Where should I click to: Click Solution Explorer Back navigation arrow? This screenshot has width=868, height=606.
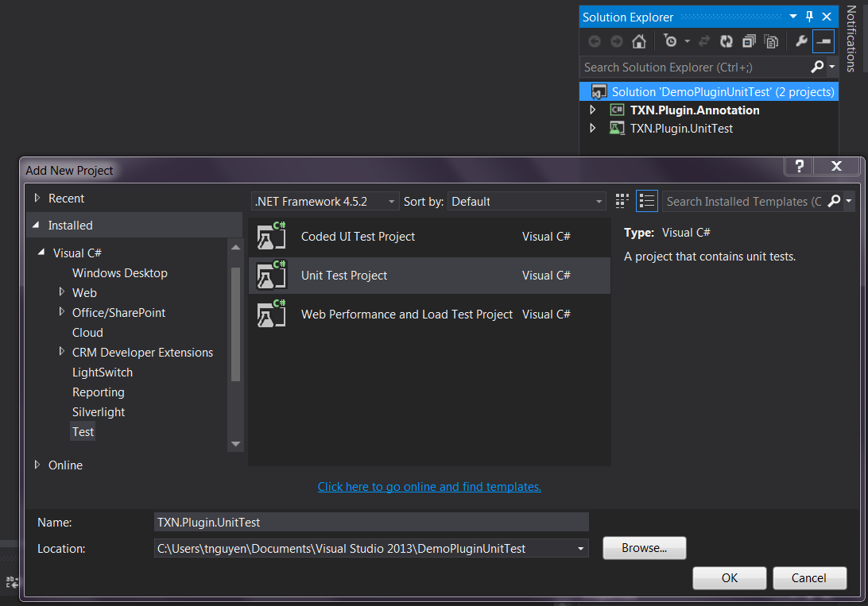(595, 41)
